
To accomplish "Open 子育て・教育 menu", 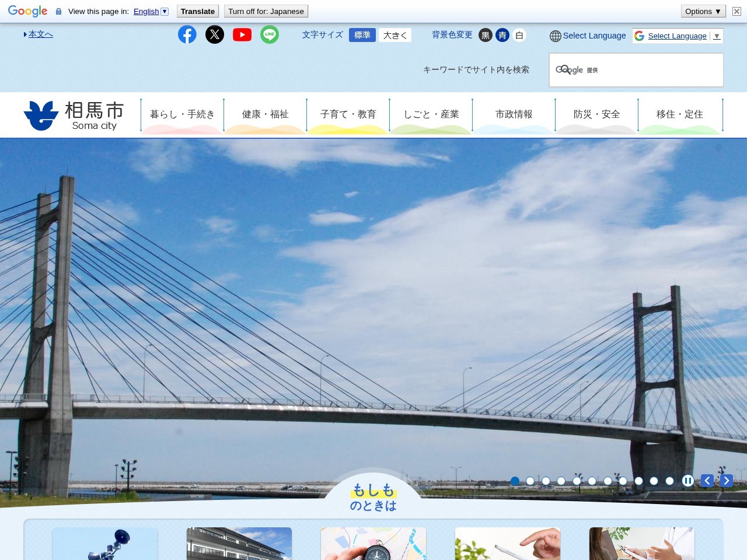I will click(x=348, y=115).
